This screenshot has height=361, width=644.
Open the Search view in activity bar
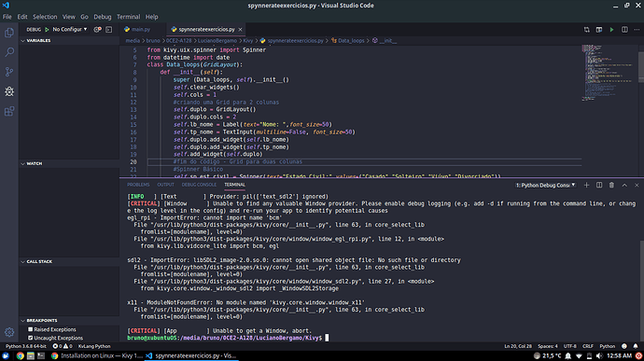point(9,52)
